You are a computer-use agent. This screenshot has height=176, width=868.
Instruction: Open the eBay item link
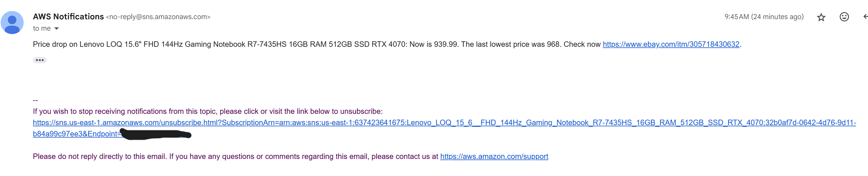671,44
